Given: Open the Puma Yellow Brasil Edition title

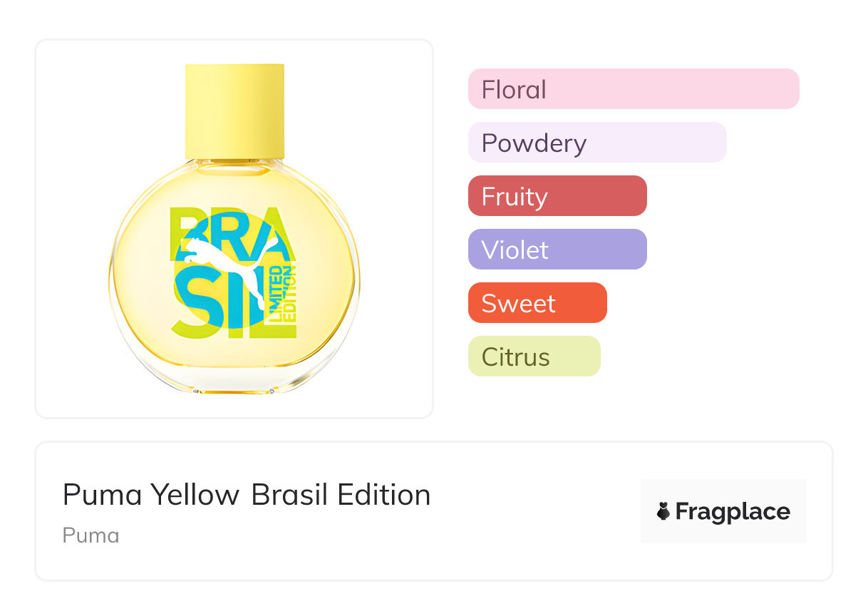Looking at the screenshot, I should click(x=247, y=495).
